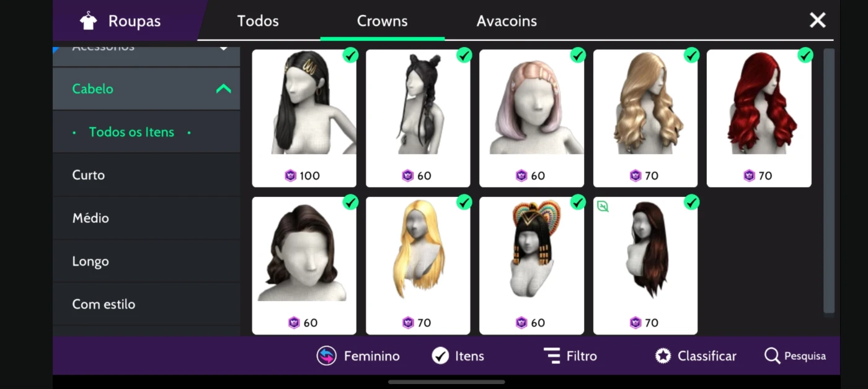This screenshot has height=389, width=868.
Task: Open Pesquisa magnifying glass search
Action: pyautogui.click(x=772, y=356)
